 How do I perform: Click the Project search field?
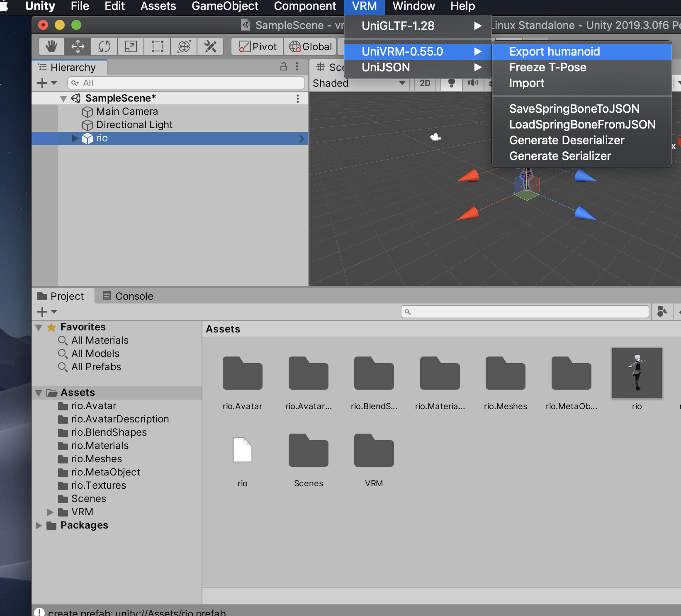(x=525, y=312)
